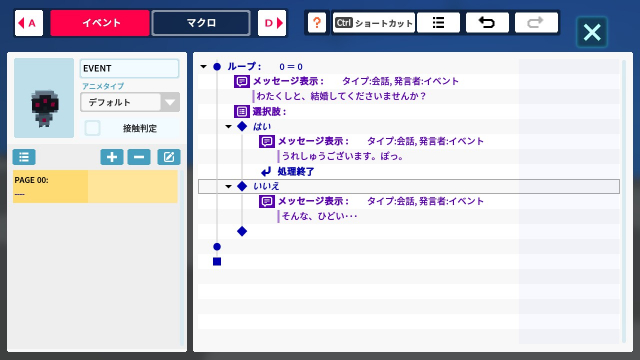Image resolution: width=640 pixels, height=360 pixels.
Task: Switch to the マクロ tab
Action: pos(201,23)
